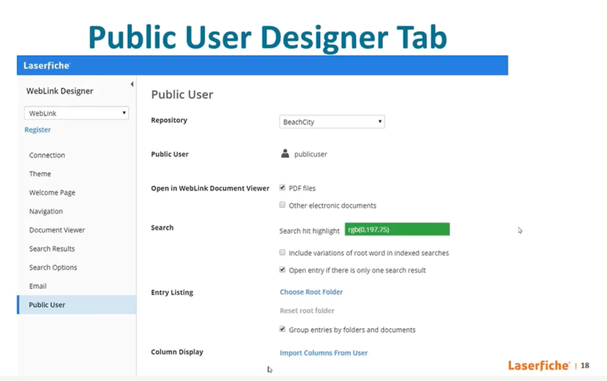Viewport: 607px width, 381px height.
Task: Collapse the WebLink Designer sidebar arrow
Action: [x=132, y=84]
